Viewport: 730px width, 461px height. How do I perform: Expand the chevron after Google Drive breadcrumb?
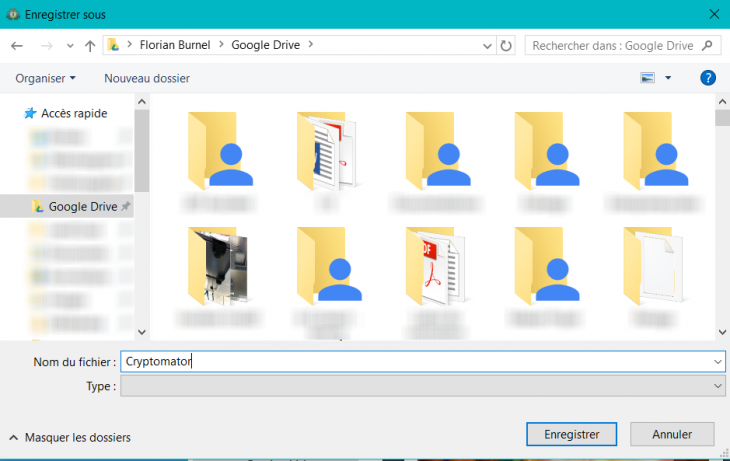pos(311,45)
